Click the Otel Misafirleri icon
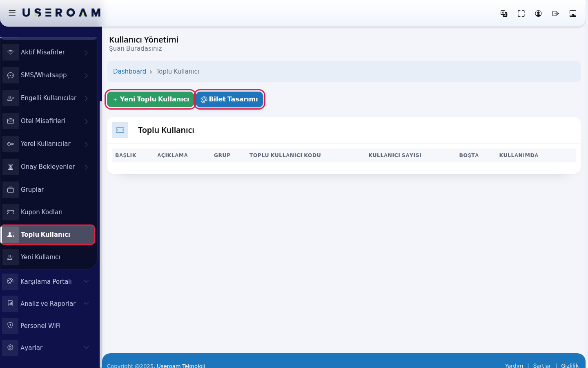588x368 pixels. click(x=11, y=121)
